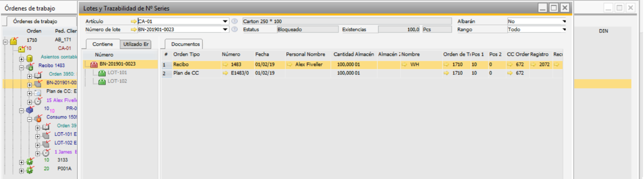Open link arrow for Registro 2072

[534, 64]
